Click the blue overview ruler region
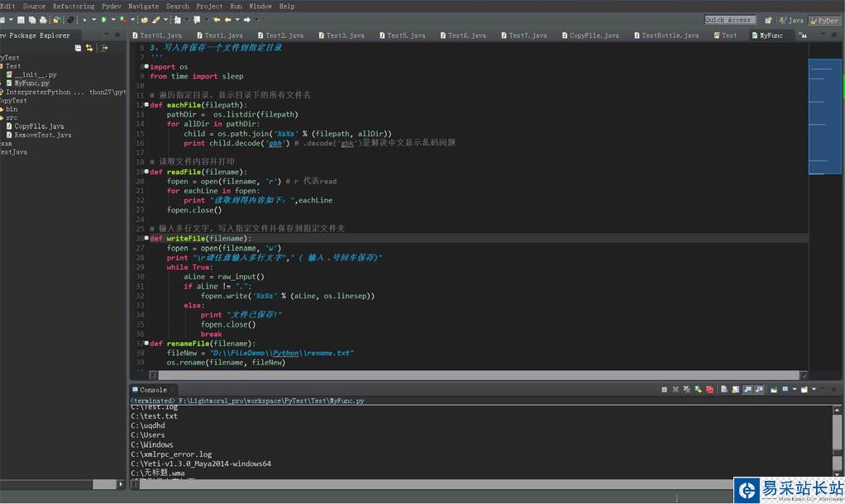The height and width of the screenshot is (504, 845). coord(825,116)
